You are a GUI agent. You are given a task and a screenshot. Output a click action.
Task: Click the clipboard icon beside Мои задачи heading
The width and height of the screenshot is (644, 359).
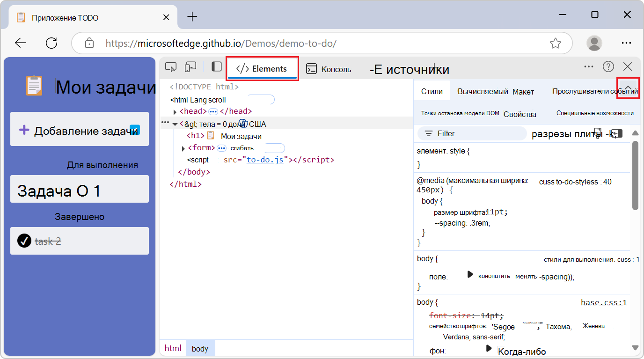point(34,86)
